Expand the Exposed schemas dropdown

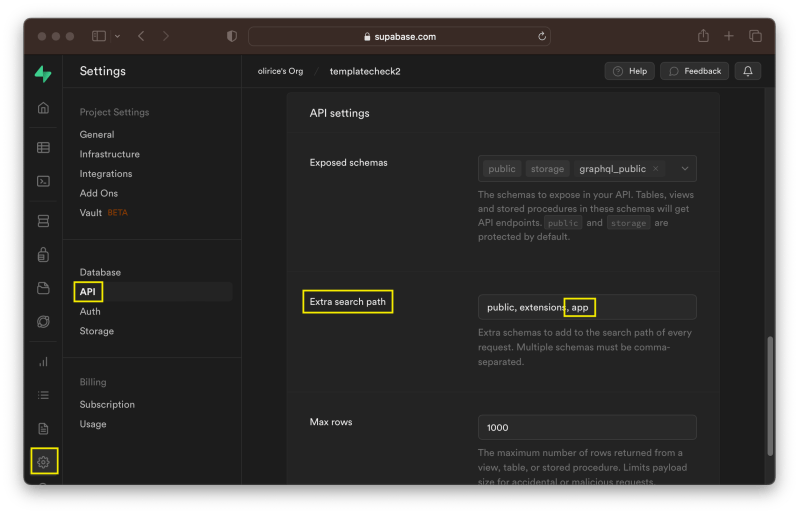tap(685, 169)
